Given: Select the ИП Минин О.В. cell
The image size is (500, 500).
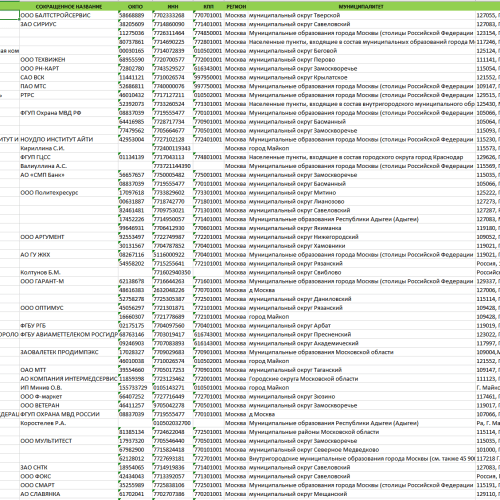Looking at the screenshot, I should pos(69,388).
